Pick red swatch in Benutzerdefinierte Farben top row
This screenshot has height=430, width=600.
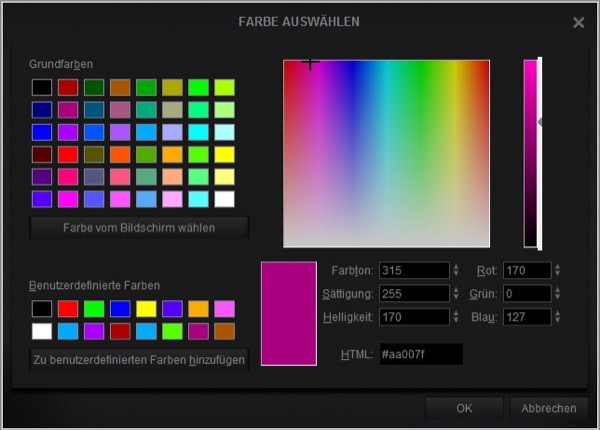click(x=68, y=309)
